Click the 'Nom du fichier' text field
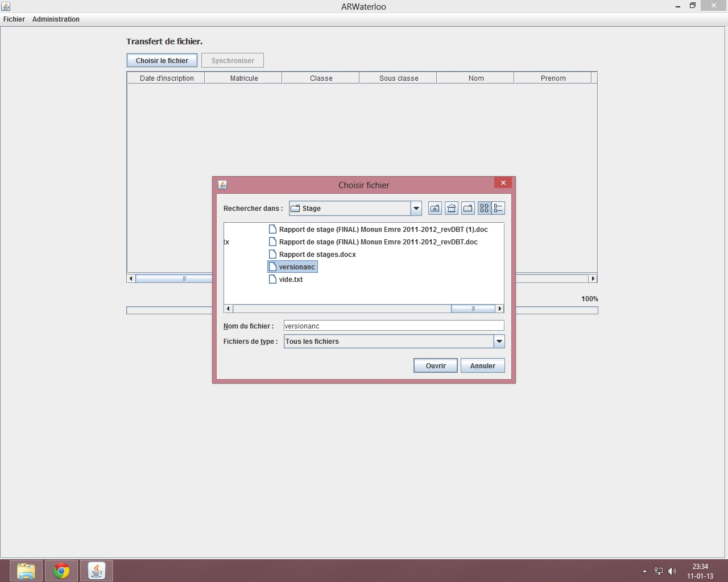Image resolution: width=728 pixels, height=582 pixels. (394, 326)
